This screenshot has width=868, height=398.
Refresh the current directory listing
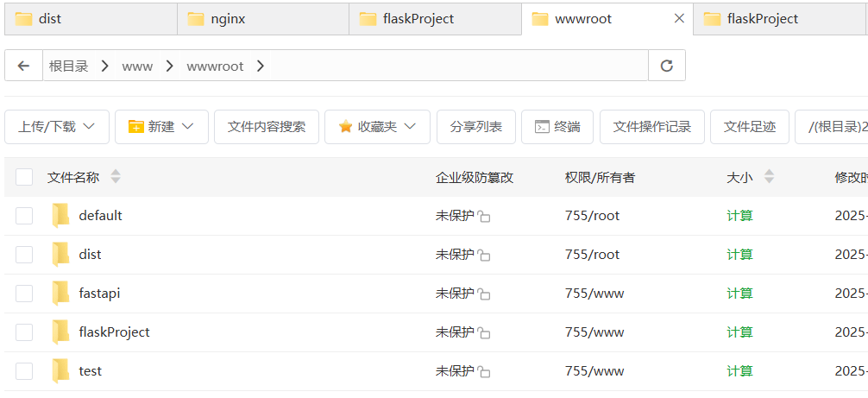[x=667, y=66]
